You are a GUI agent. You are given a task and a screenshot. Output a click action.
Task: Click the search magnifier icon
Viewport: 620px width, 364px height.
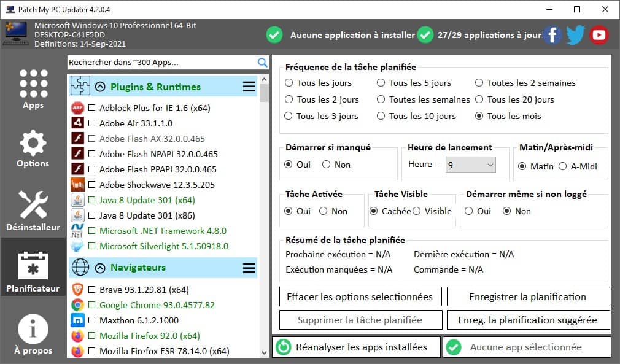[263, 63]
